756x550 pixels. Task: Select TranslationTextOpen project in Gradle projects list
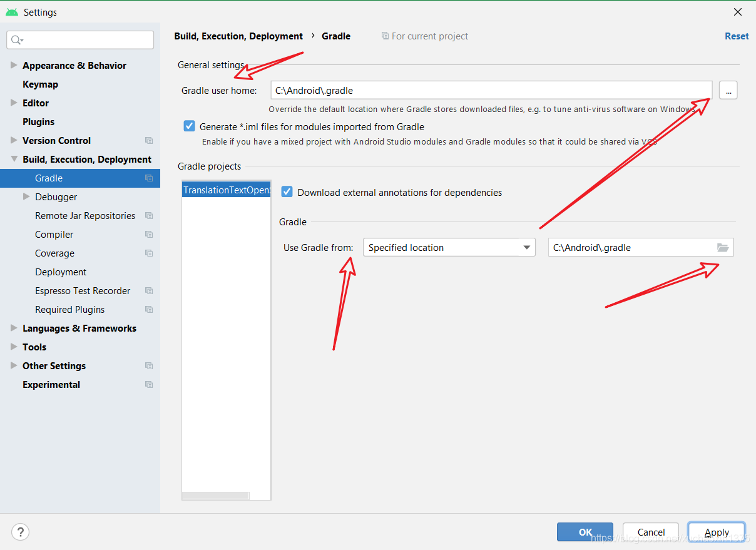tap(227, 190)
